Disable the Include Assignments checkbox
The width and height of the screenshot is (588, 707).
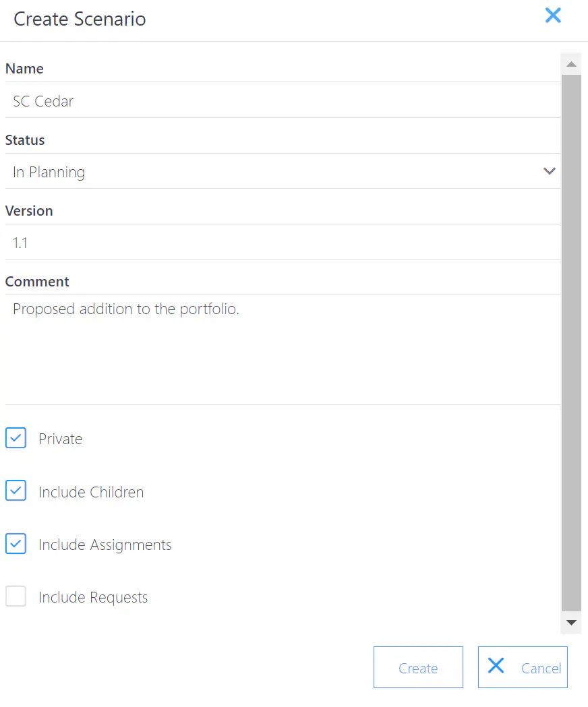pyautogui.click(x=16, y=543)
